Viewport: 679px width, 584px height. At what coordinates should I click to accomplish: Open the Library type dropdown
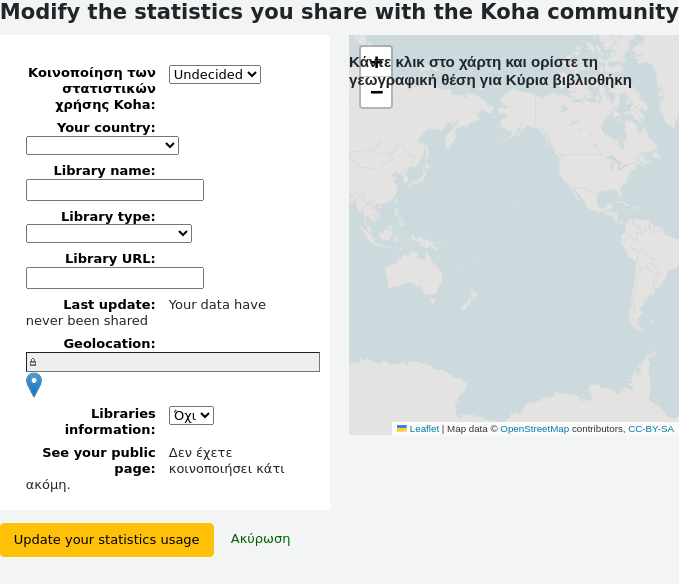[109, 233]
